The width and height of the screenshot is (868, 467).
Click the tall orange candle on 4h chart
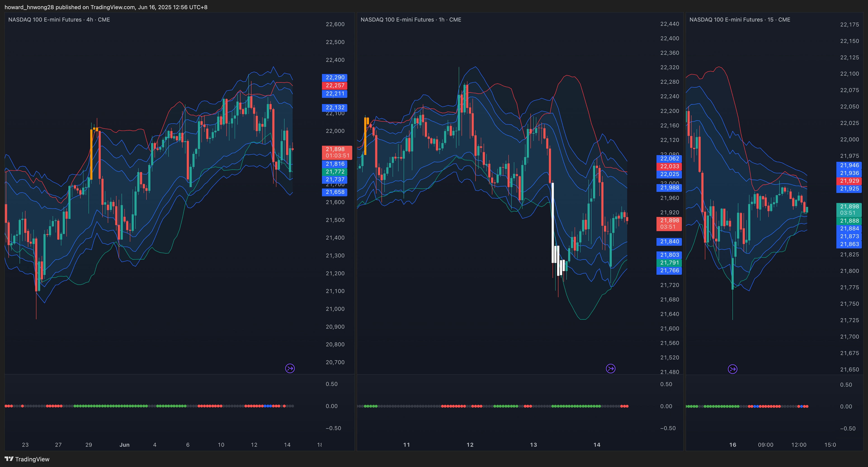click(x=91, y=155)
